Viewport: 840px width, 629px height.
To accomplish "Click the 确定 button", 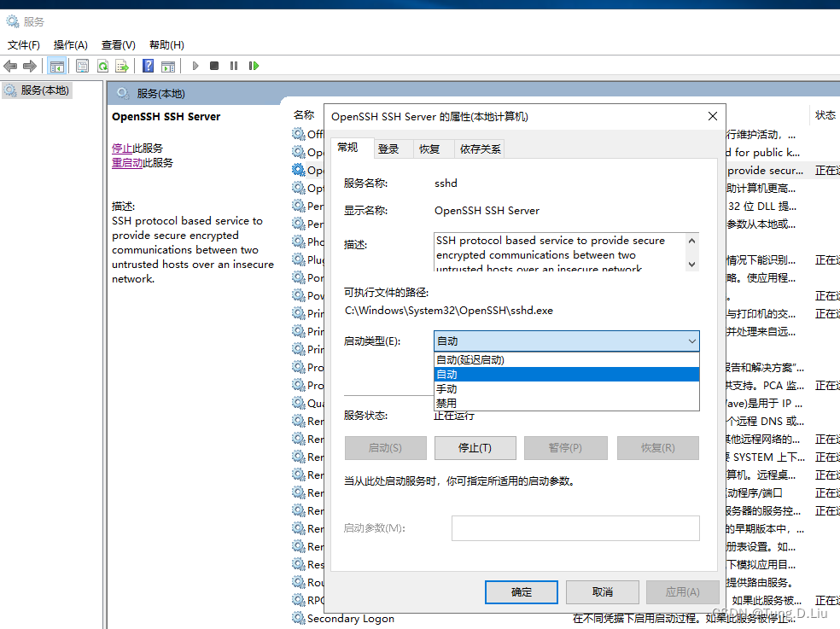I will (521, 591).
